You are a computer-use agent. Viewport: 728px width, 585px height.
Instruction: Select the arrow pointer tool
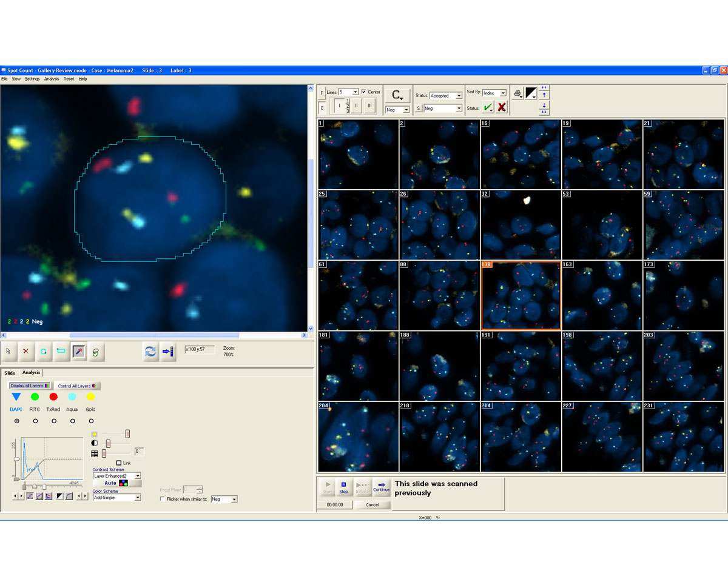point(8,351)
